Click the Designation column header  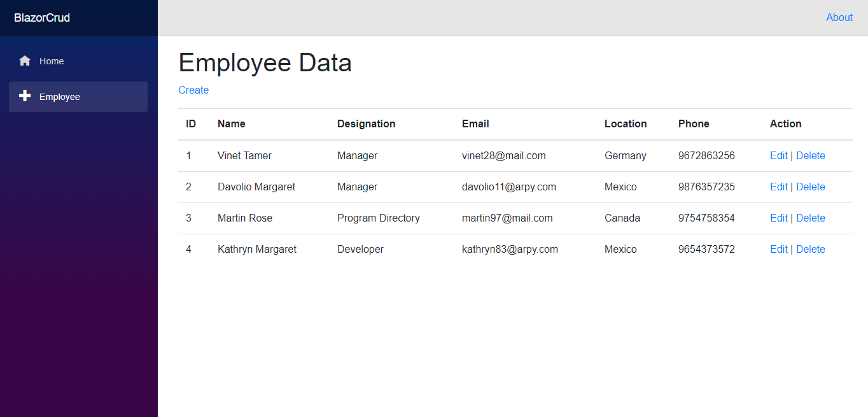coord(366,124)
